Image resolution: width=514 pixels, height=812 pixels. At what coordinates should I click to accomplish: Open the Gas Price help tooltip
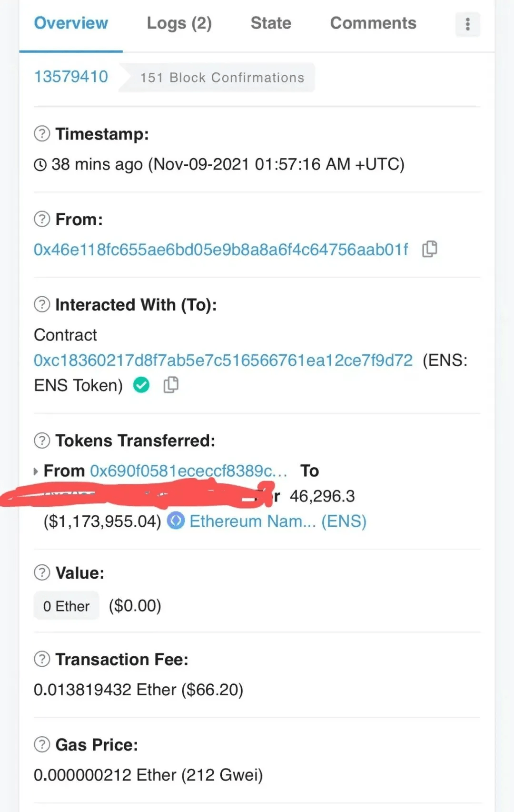pyautogui.click(x=41, y=744)
